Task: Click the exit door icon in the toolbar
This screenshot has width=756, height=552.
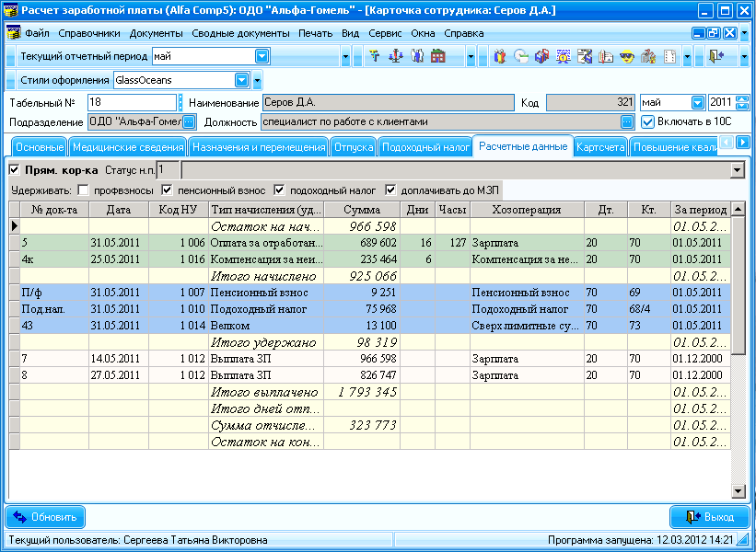Action: (715, 56)
